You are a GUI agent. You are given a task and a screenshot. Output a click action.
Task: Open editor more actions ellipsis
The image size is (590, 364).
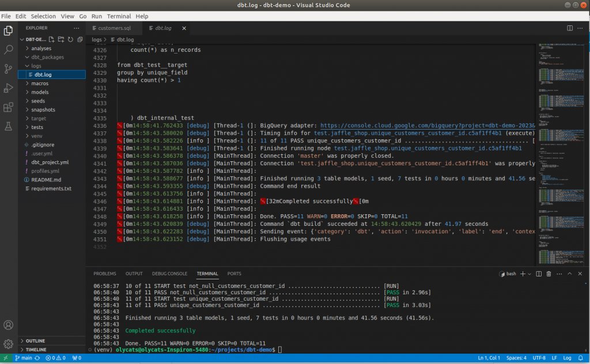pyautogui.click(x=580, y=28)
